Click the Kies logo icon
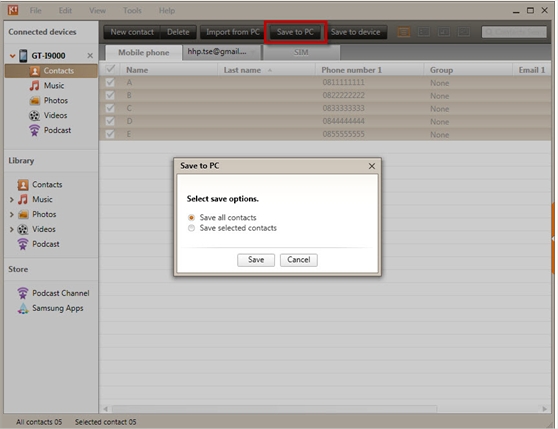Viewport: 558px width, 429px height. (13, 10)
